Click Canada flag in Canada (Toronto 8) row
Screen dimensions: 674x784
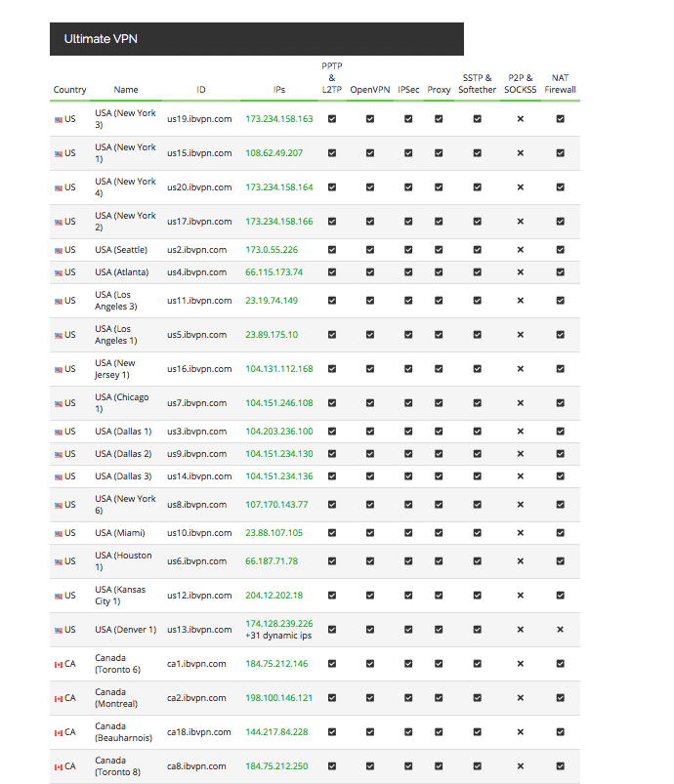59,767
